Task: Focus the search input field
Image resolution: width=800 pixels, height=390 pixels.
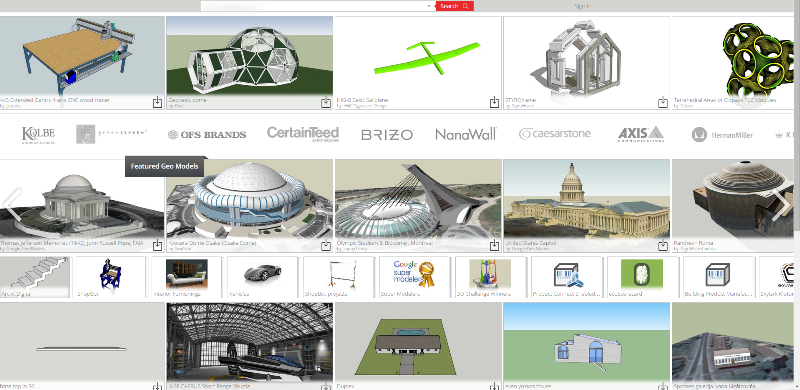Action: tap(314, 6)
